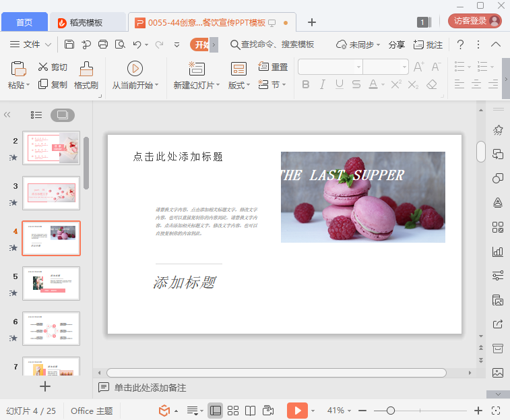Screen dimensions: 510x420
Task: Open the share/export icon in right sidebar
Action: pyautogui.click(x=498, y=324)
